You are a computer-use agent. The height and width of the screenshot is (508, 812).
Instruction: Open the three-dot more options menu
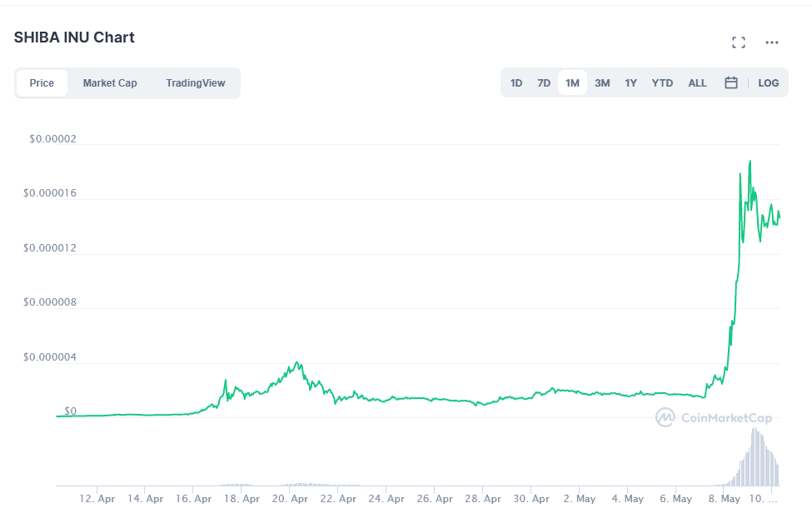click(771, 42)
